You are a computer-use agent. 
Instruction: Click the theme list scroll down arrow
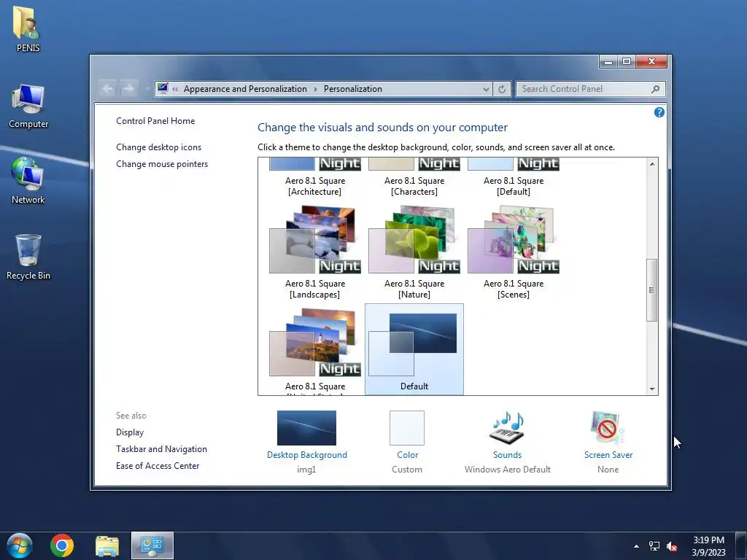coord(651,389)
